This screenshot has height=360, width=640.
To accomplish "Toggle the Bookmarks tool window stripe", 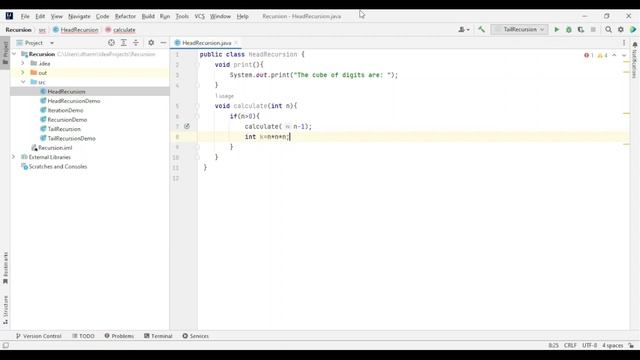I will pyautogui.click(x=5, y=268).
